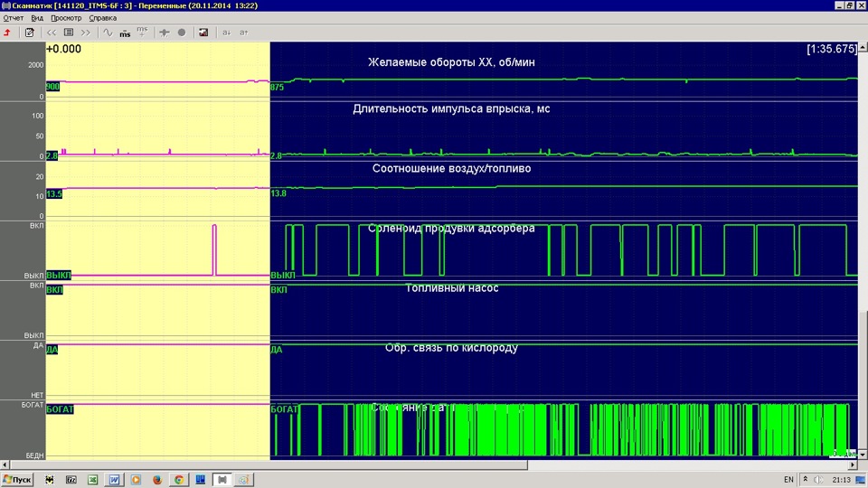The image size is (868, 488).
Task: Click the [1:35.675] timestamp label
Action: [x=832, y=49]
